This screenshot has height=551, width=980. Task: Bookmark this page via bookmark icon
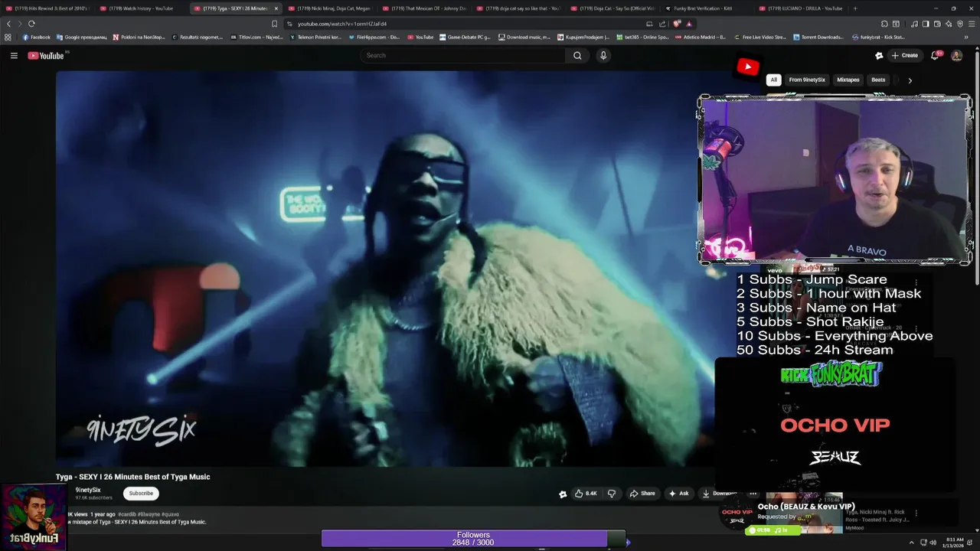[274, 24]
